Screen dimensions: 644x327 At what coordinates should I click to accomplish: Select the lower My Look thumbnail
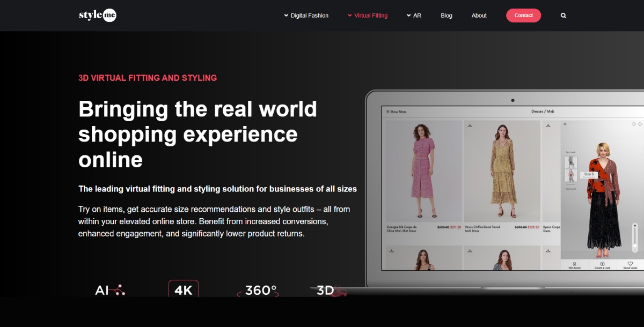(571, 176)
